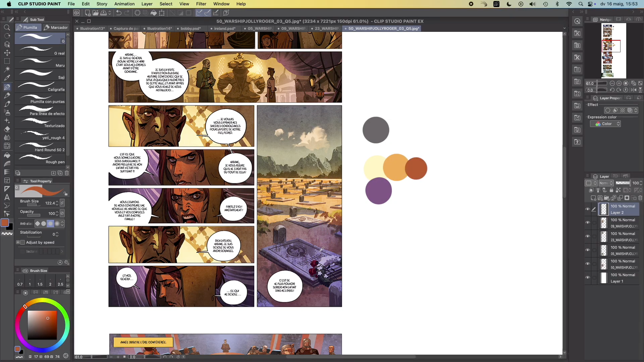
Task: Click the New document icon
Action: click(x=88, y=13)
